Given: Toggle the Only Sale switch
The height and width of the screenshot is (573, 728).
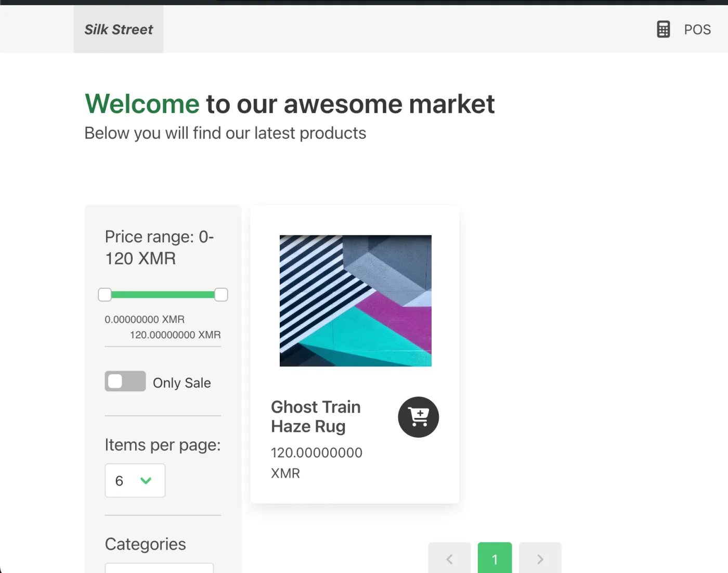Looking at the screenshot, I should (125, 381).
